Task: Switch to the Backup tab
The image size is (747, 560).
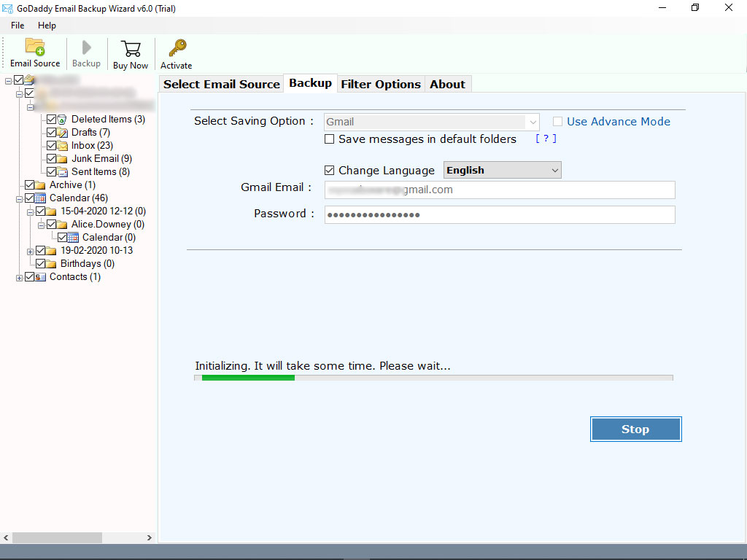Action: [311, 83]
